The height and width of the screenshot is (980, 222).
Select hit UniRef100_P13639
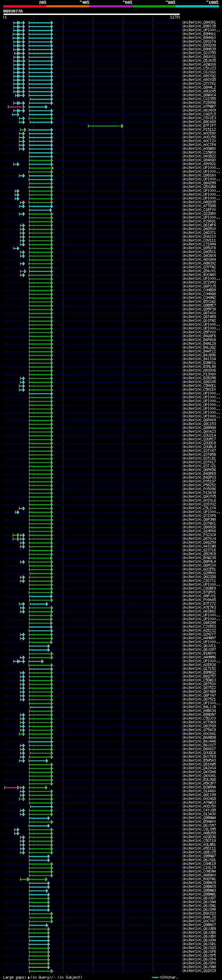pyautogui.click(x=199, y=493)
